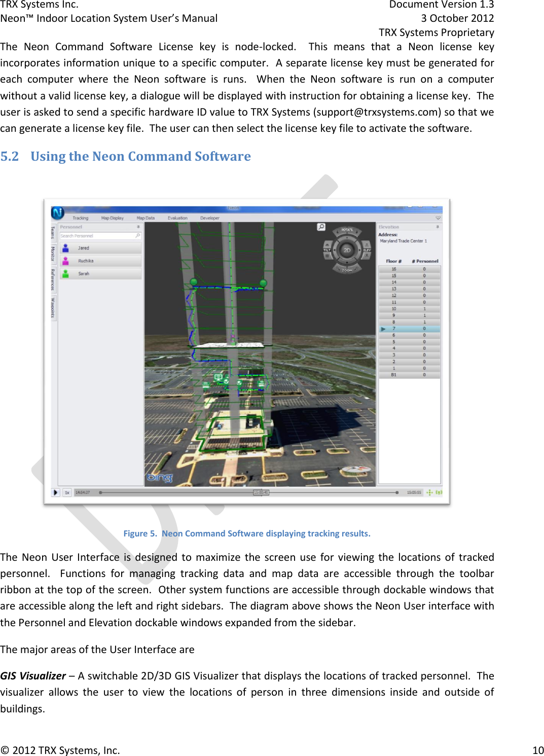
Task: Click the green crosshair center icon
Action: click(429, 492)
